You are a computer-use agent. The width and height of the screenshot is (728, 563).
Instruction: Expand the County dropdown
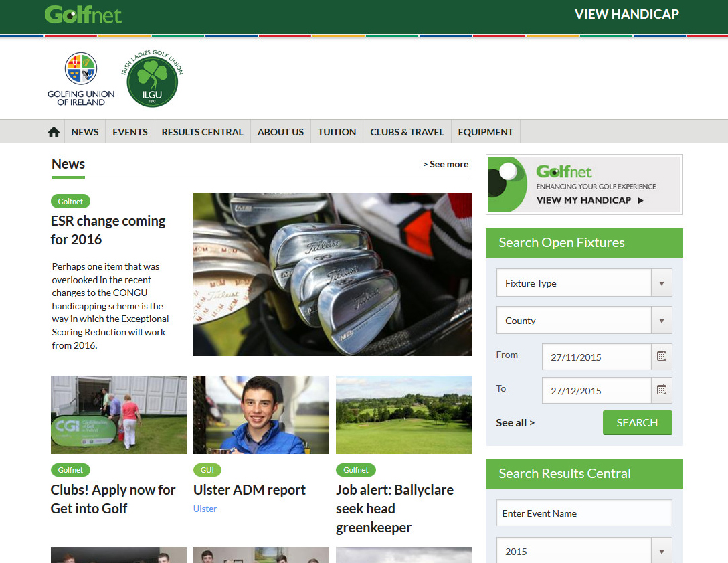[x=583, y=321]
